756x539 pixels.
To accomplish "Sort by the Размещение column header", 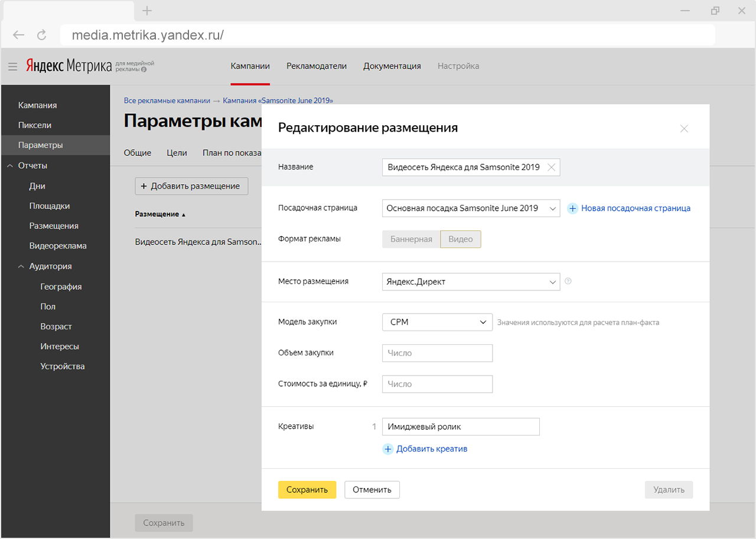I will pos(160,214).
